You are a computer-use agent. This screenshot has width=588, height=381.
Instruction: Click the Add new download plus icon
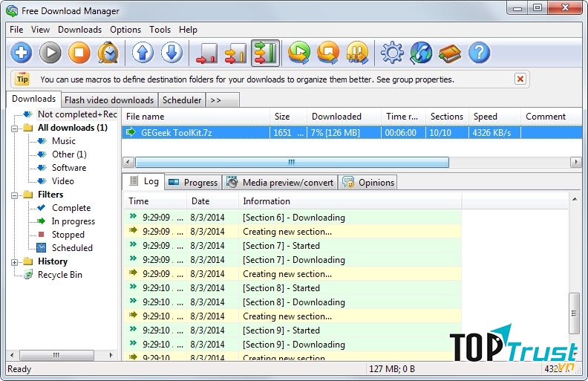coord(21,53)
